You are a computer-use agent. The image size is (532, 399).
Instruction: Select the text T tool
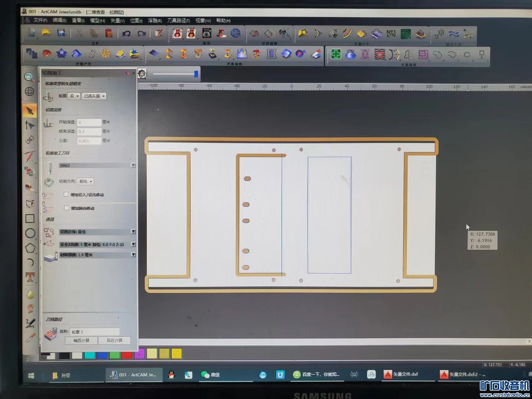coord(30,277)
